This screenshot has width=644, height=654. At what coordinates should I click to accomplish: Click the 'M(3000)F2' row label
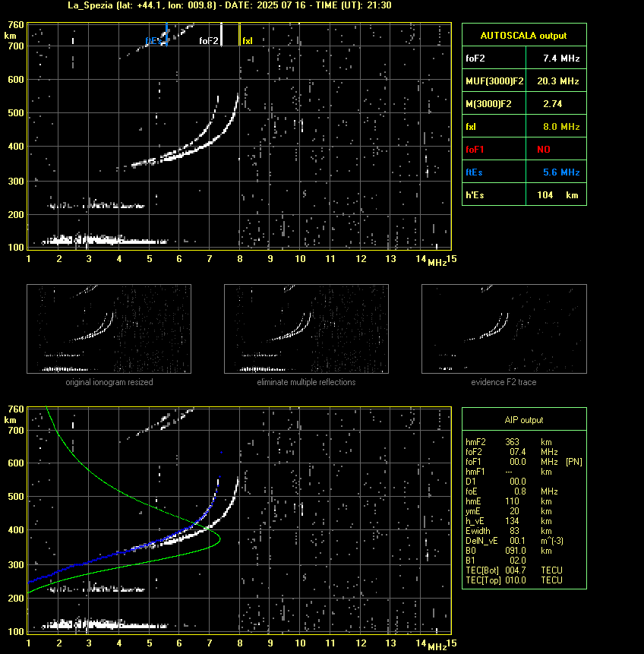coord(488,104)
